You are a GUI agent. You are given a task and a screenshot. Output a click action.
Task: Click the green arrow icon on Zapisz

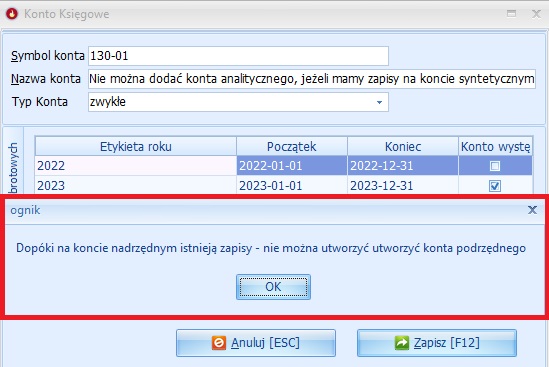(x=402, y=342)
